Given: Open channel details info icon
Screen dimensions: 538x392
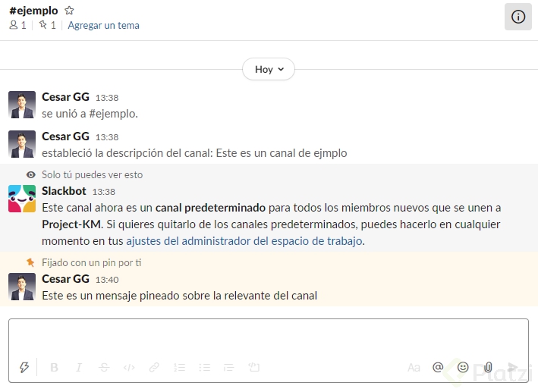Looking at the screenshot, I should pyautogui.click(x=518, y=17).
